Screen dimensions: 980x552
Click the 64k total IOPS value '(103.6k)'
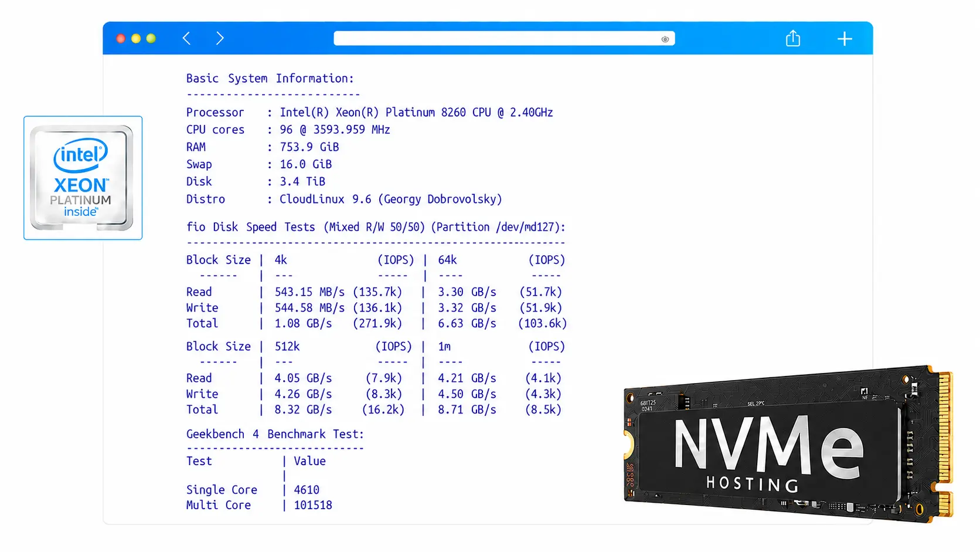coord(542,324)
